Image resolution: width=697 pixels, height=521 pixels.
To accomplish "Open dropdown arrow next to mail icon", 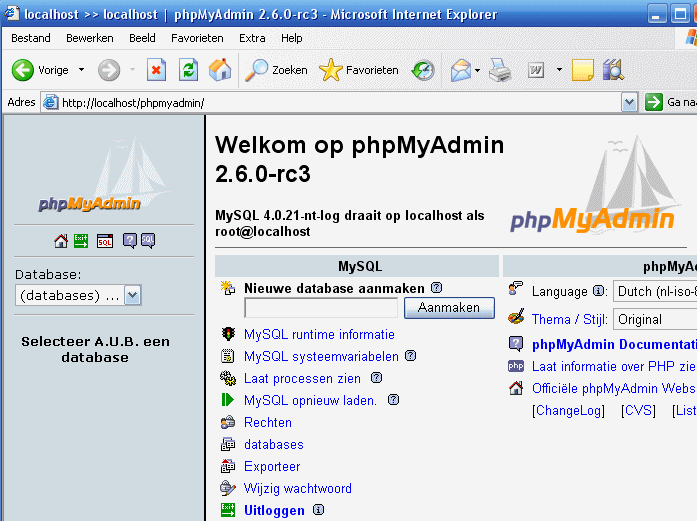I will (477, 70).
